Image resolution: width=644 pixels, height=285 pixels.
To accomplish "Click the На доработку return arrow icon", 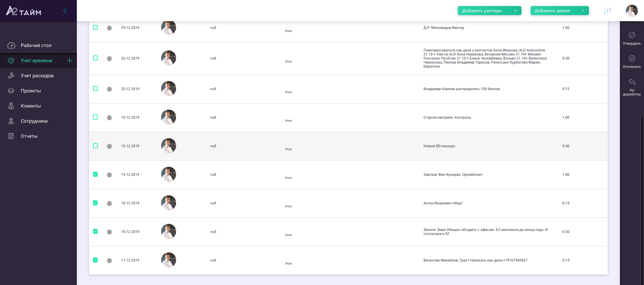I will pos(632,82).
